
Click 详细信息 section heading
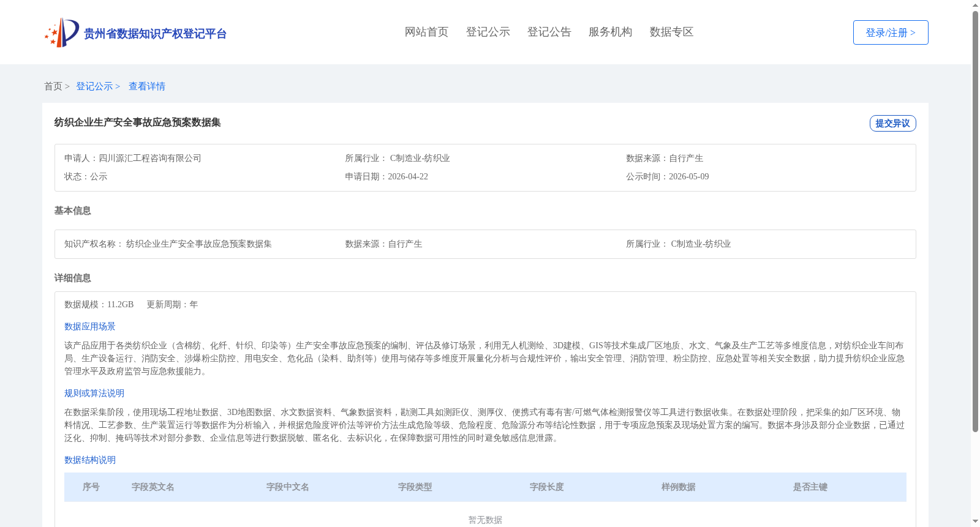tap(72, 278)
